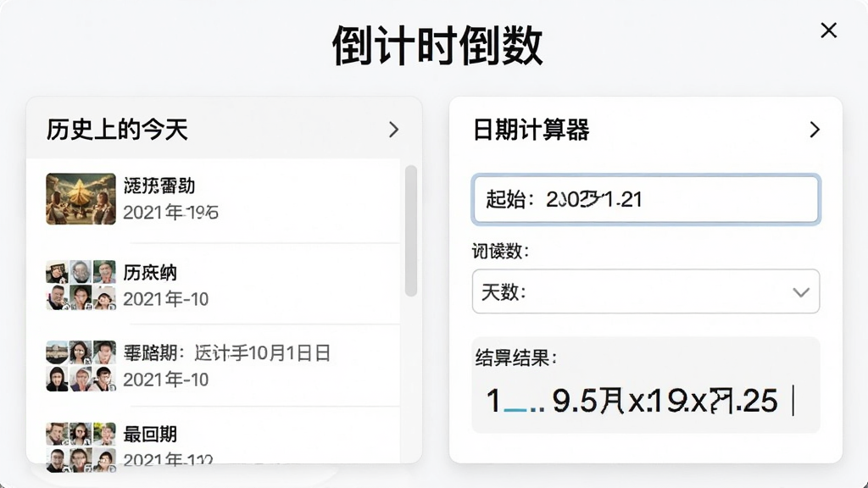
Task: Select the entry mentioning 10月1日
Action: tap(226, 353)
